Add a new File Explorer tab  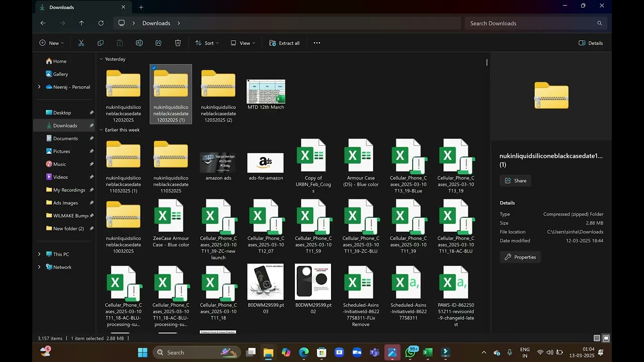click(141, 7)
